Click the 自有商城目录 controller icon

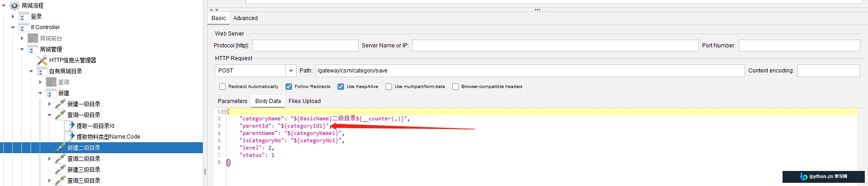click(x=42, y=71)
